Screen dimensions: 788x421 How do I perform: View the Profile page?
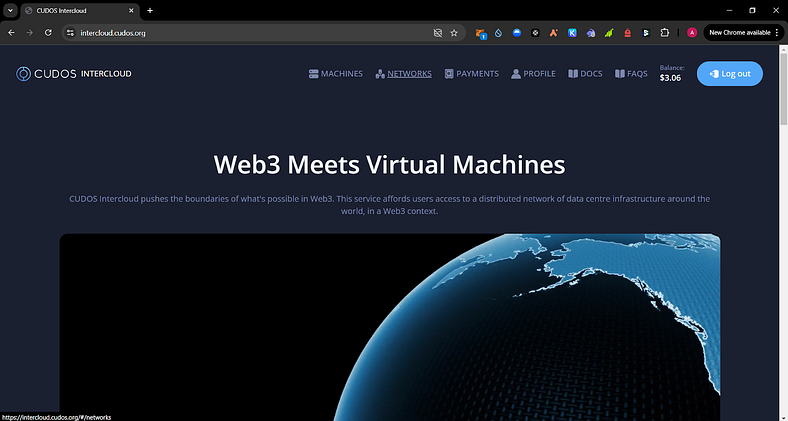(x=533, y=74)
